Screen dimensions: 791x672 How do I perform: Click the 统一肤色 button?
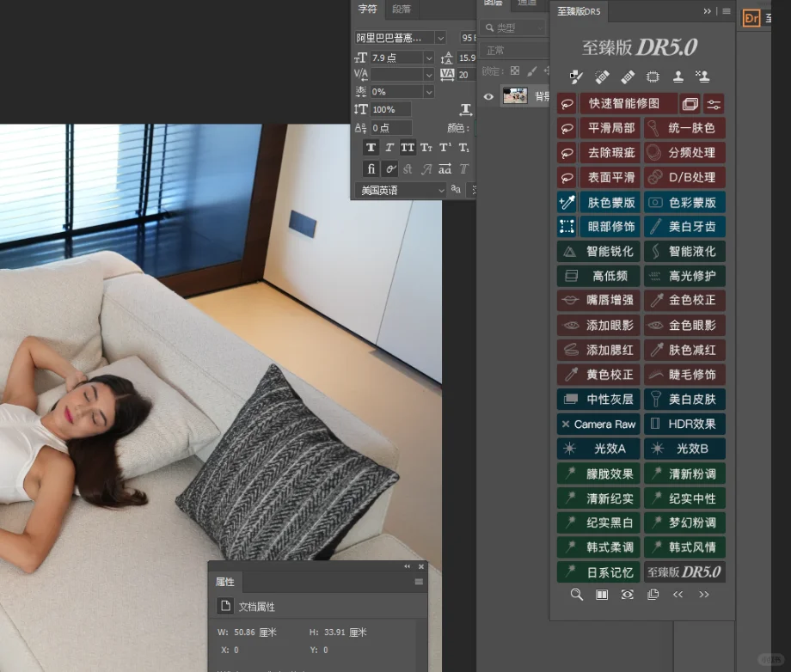(684, 128)
